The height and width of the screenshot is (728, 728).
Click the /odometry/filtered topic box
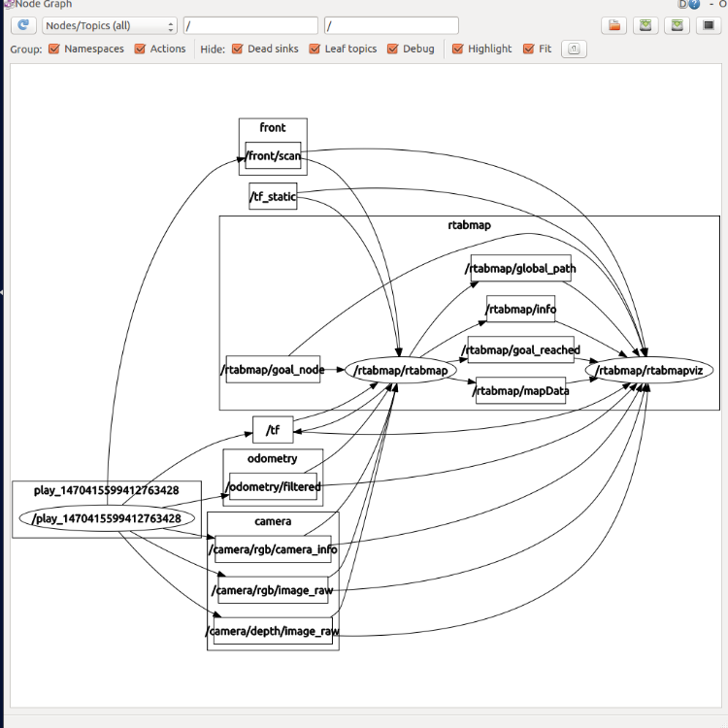click(273, 486)
